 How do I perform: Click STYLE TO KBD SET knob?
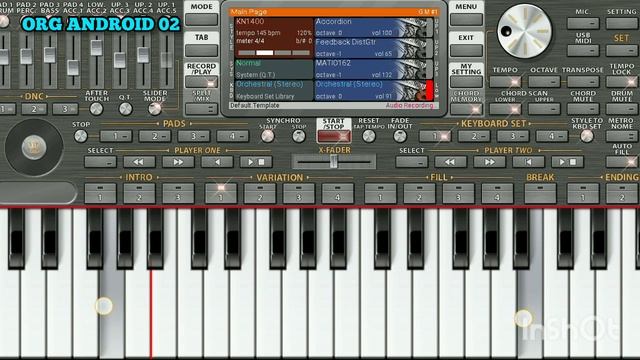(x=587, y=136)
